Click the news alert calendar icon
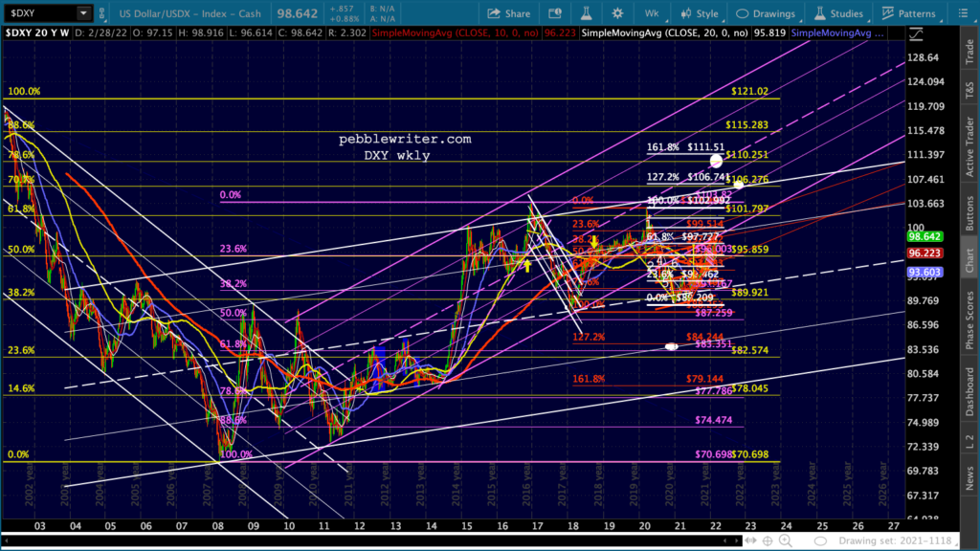The height and width of the screenshot is (551, 980). pos(554,13)
